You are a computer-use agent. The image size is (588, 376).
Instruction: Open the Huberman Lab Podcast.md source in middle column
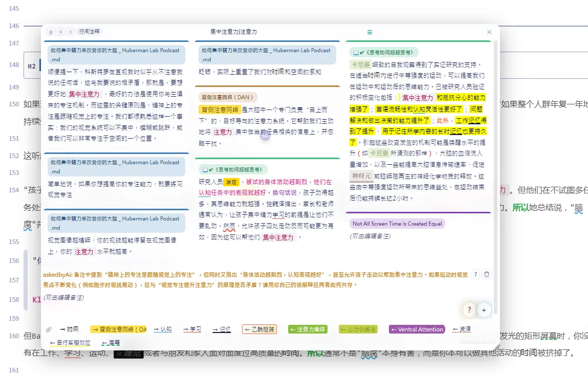click(267, 55)
